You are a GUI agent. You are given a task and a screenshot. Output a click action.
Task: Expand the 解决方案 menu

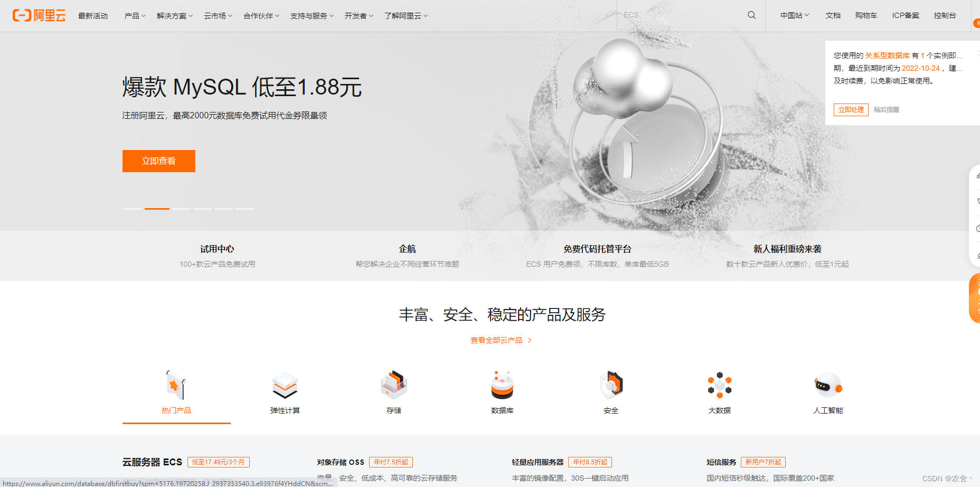pos(175,16)
